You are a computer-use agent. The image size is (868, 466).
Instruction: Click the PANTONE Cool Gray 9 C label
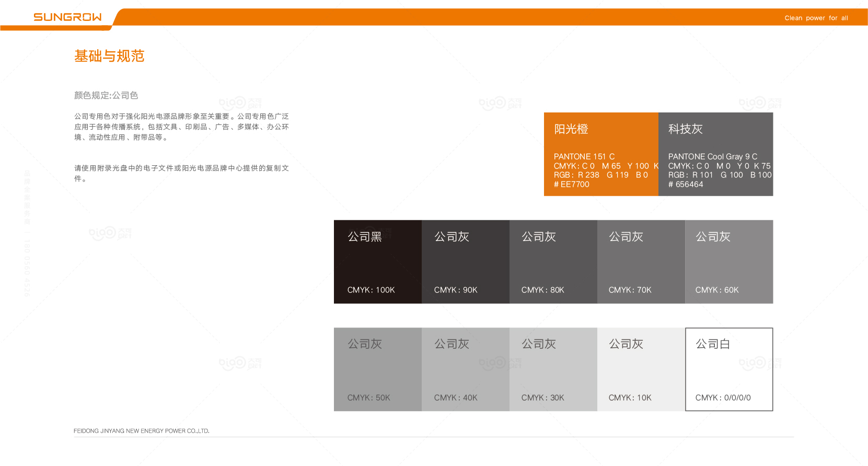pyautogui.click(x=712, y=156)
